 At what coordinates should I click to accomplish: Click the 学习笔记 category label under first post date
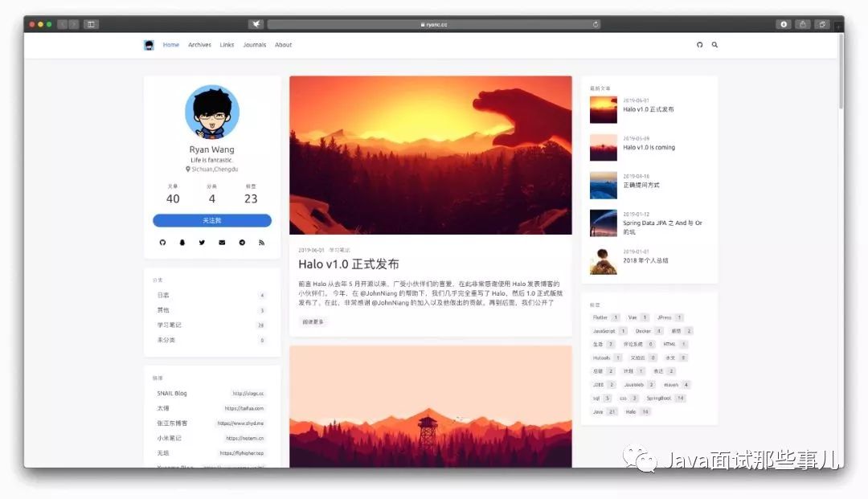[x=339, y=250]
